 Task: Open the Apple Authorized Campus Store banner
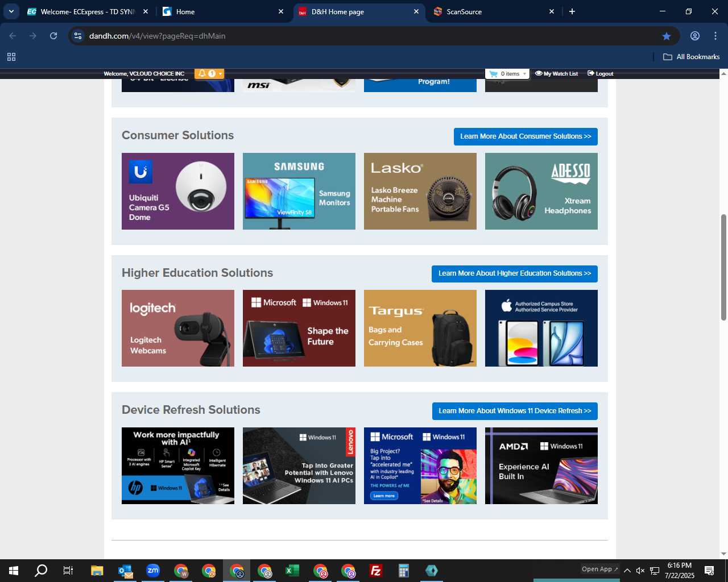tap(541, 328)
